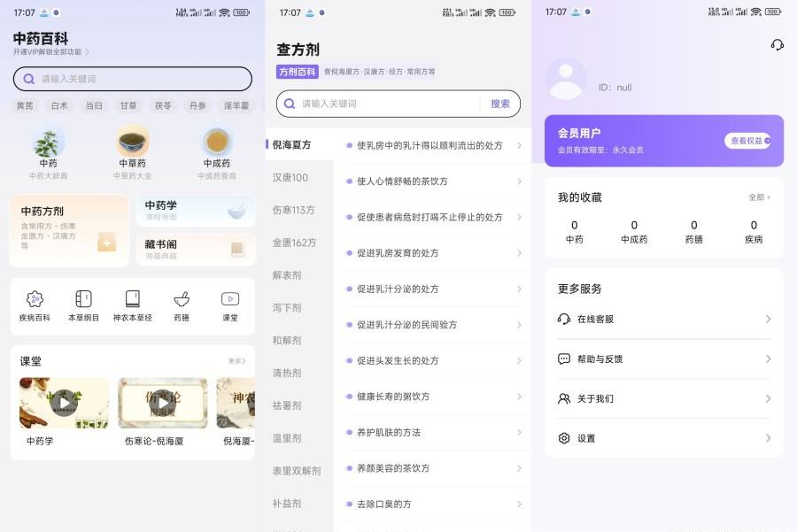Viewport: 797px width, 532px height.
Task: Play the 伤寒论-倪海厦 video thumbnail
Action: (163, 404)
